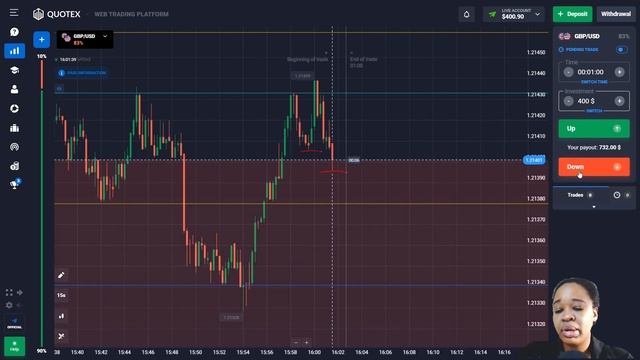The width and height of the screenshot is (640, 360).
Task: Click the current price label 1.21401
Action: (x=534, y=160)
